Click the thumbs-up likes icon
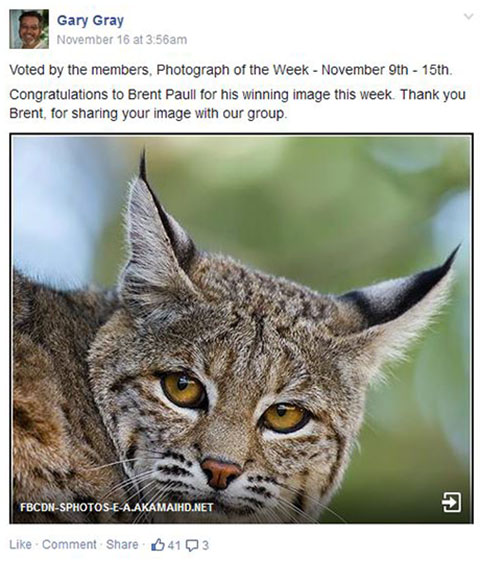Image resolution: width=480 pixels, height=561 pixels. [x=158, y=545]
